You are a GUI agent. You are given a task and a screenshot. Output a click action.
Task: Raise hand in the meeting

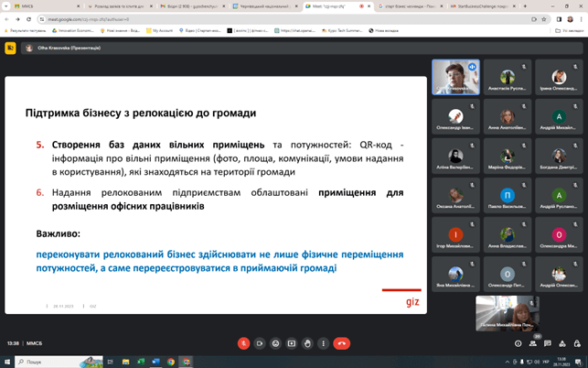307,343
